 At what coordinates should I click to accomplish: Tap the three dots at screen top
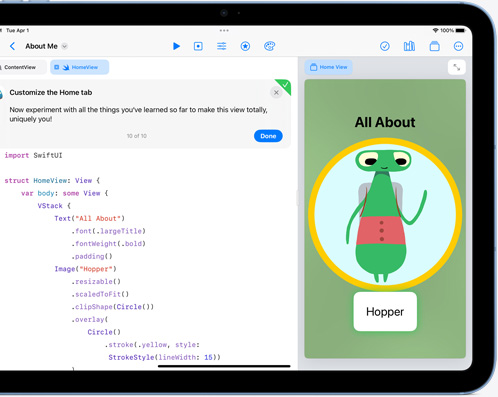tap(224, 30)
